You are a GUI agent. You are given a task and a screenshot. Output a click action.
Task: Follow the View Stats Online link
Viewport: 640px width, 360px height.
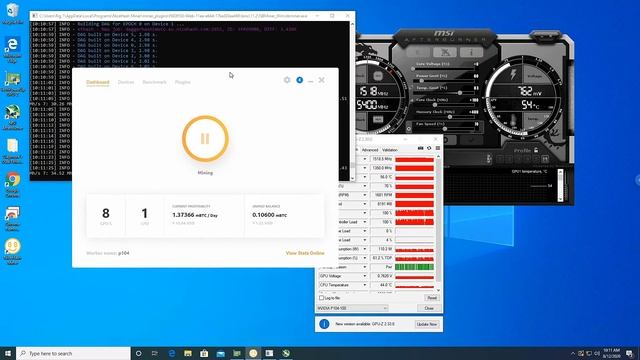[x=305, y=253]
